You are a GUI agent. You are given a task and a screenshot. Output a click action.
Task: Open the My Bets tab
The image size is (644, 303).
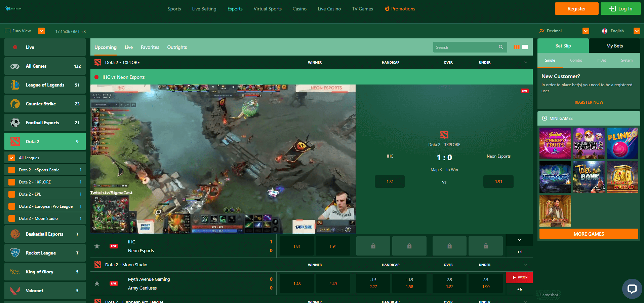click(x=614, y=46)
